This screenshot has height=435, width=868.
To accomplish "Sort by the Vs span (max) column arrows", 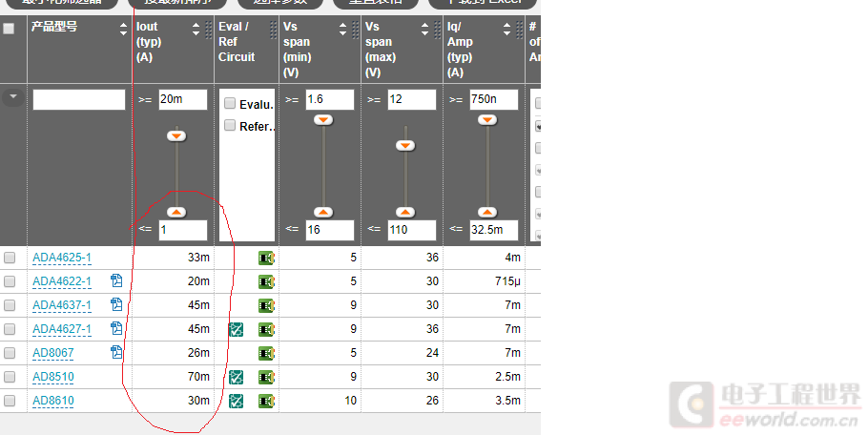I will [424, 29].
